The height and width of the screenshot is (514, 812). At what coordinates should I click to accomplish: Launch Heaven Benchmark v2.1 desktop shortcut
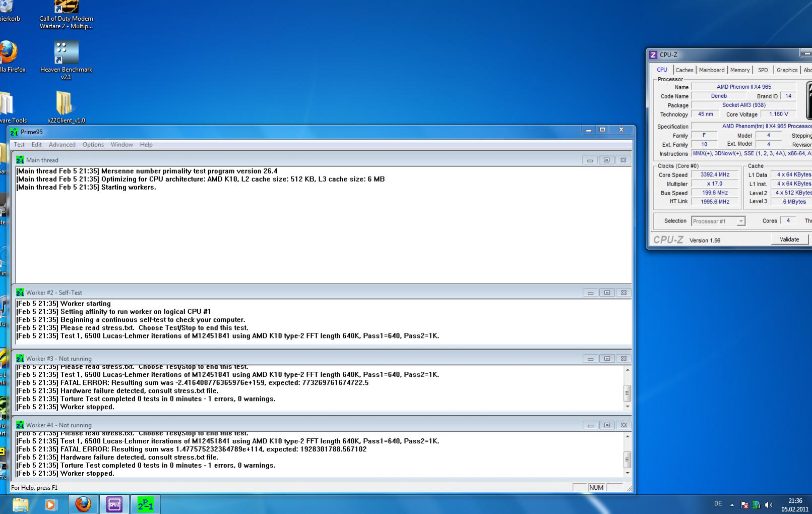(x=66, y=60)
